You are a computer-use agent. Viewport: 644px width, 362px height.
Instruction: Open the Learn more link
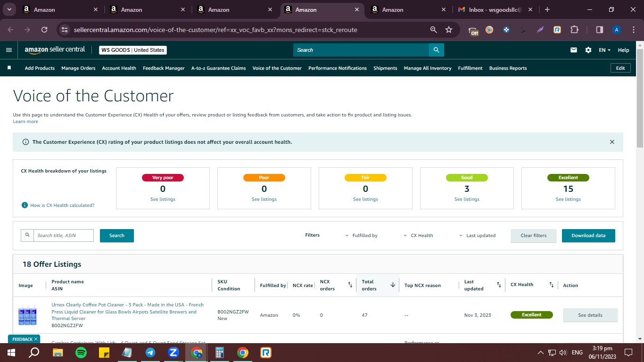[25, 122]
